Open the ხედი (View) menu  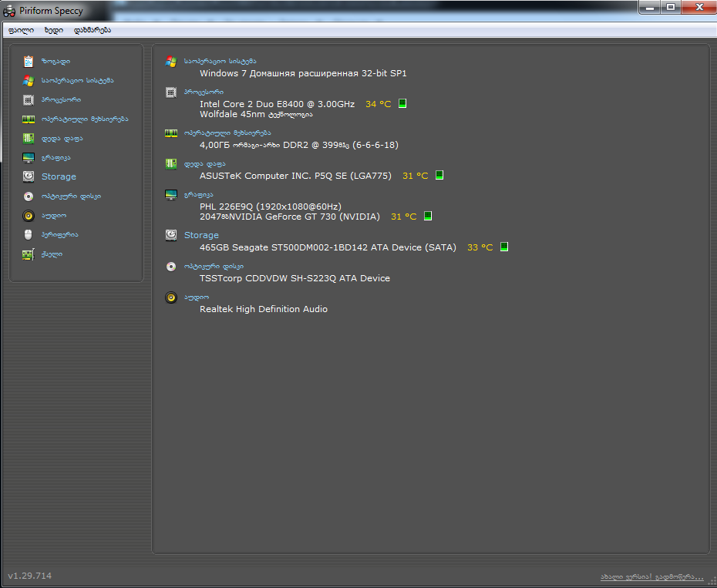point(53,30)
